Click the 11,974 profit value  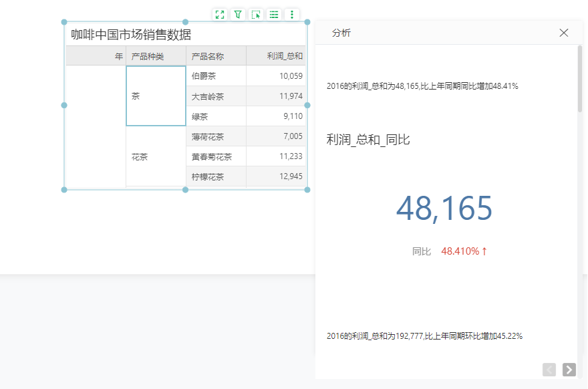[x=291, y=96]
